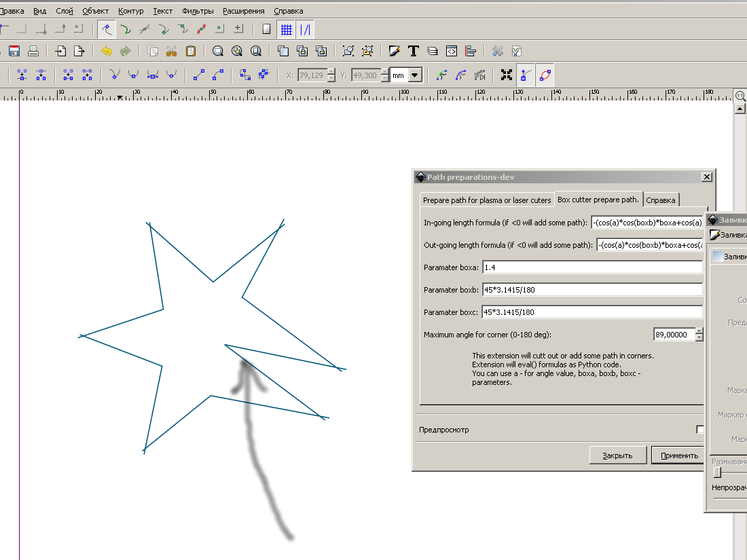747x560 pixels.
Task: Click the Out-going length formula field
Action: click(650, 245)
